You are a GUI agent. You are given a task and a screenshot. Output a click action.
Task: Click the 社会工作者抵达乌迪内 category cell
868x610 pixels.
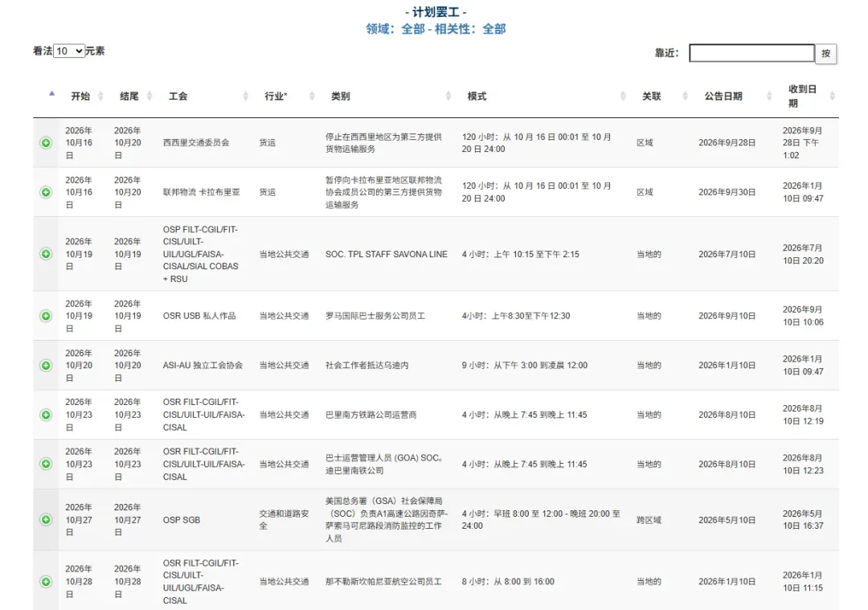tap(367, 366)
